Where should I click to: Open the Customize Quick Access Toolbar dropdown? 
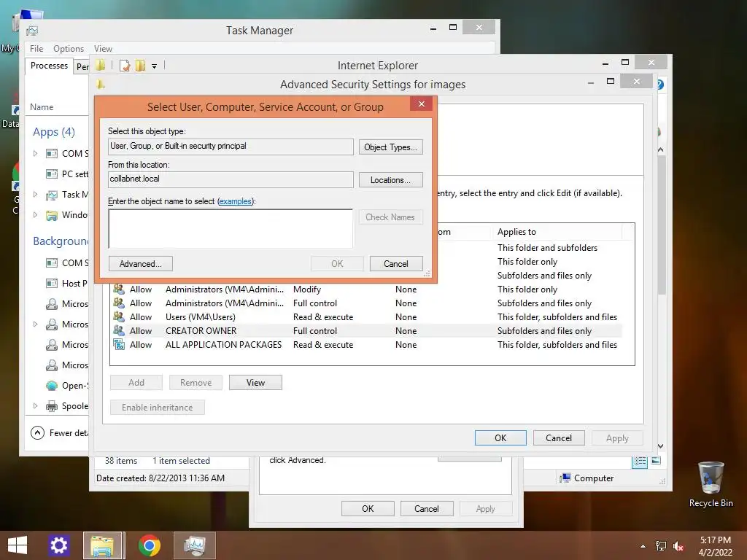[x=155, y=66]
